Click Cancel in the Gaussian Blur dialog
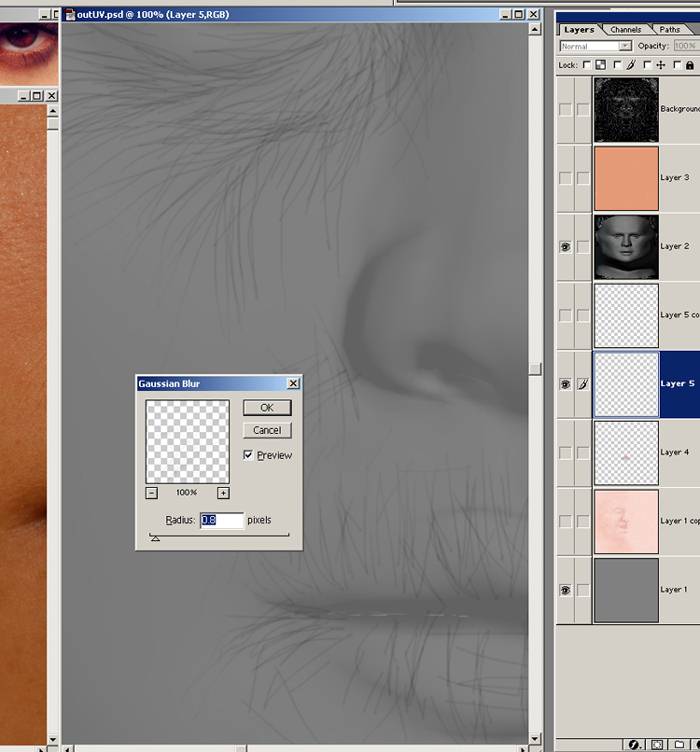Viewport: 700px width, 752px height. [x=267, y=430]
